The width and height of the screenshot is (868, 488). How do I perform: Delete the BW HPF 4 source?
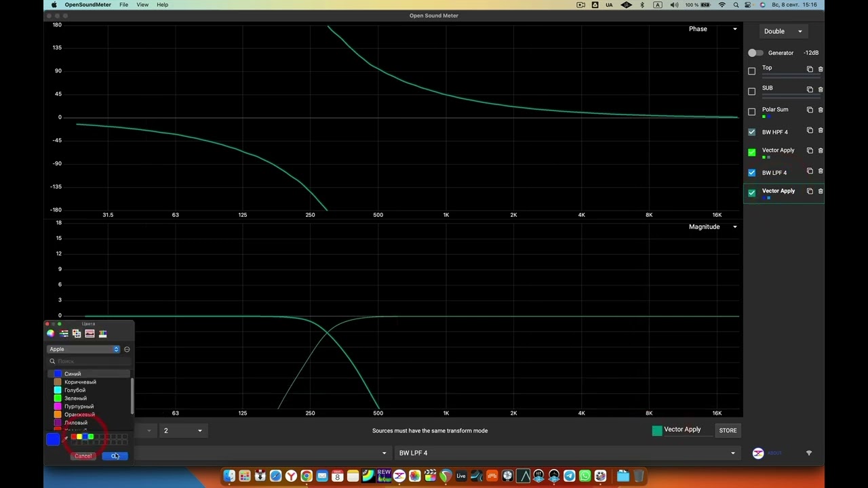coord(821,130)
